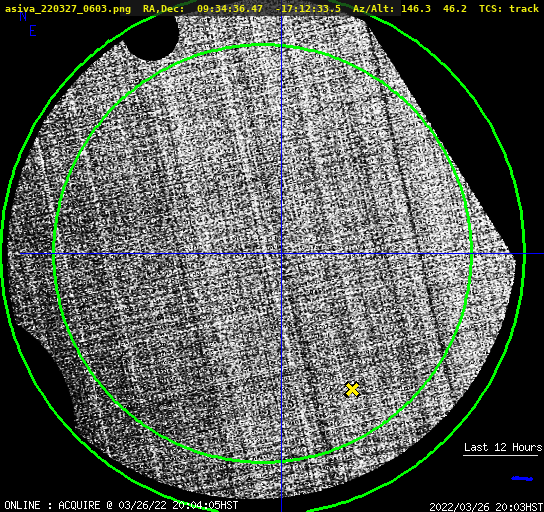Click the TCS: track status text
The width and height of the screenshot is (544, 512).
[509, 8]
